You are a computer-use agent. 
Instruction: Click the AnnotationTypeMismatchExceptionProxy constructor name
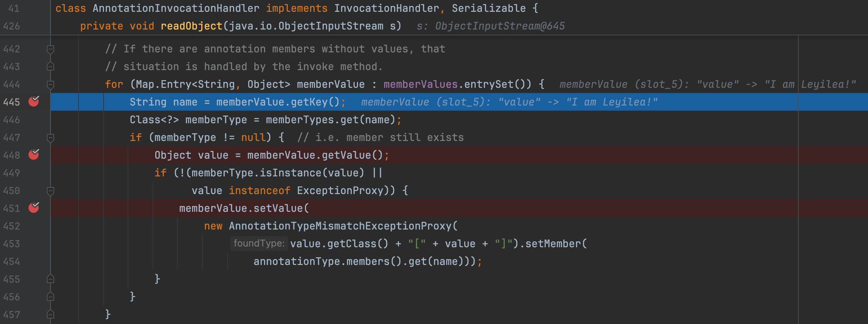pyautogui.click(x=340, y=226)
